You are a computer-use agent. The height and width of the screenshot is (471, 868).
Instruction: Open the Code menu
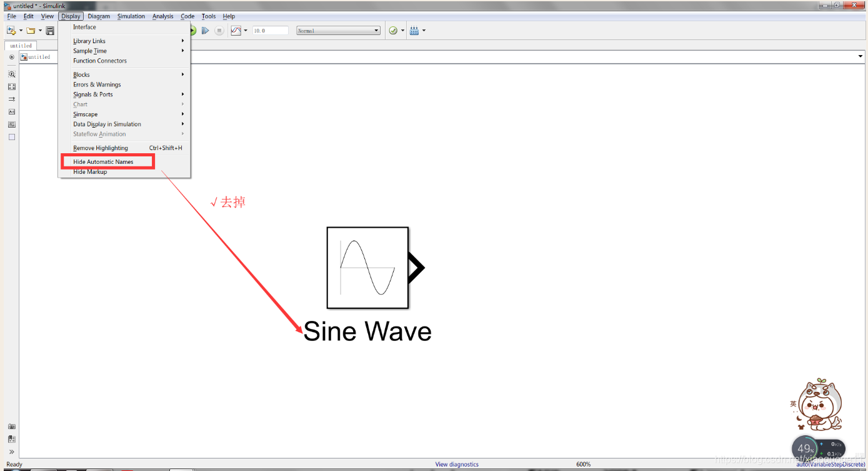(x=187, y=16)
